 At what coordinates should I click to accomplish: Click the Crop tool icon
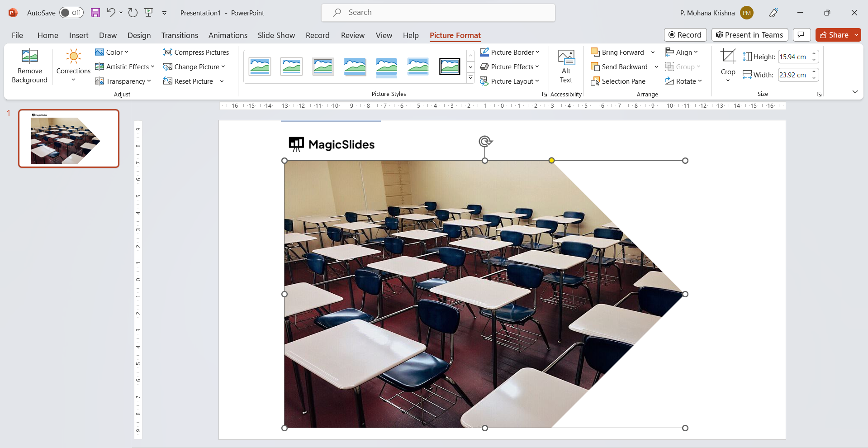pyautogui.click(x=728, y=57)
